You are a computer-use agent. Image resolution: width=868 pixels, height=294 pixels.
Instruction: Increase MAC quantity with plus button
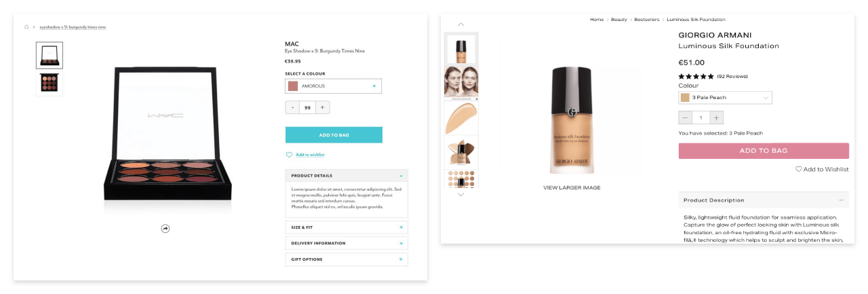click(322, 107)
